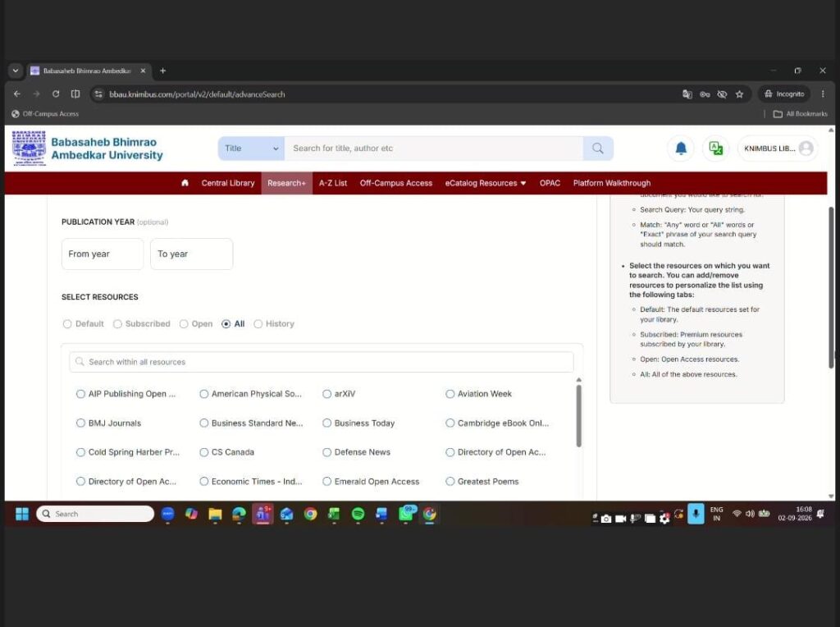Viewport: 840px width, 627px height.
Task: Click the page vertical scrollbar thumb
Action: click(831, 288)
